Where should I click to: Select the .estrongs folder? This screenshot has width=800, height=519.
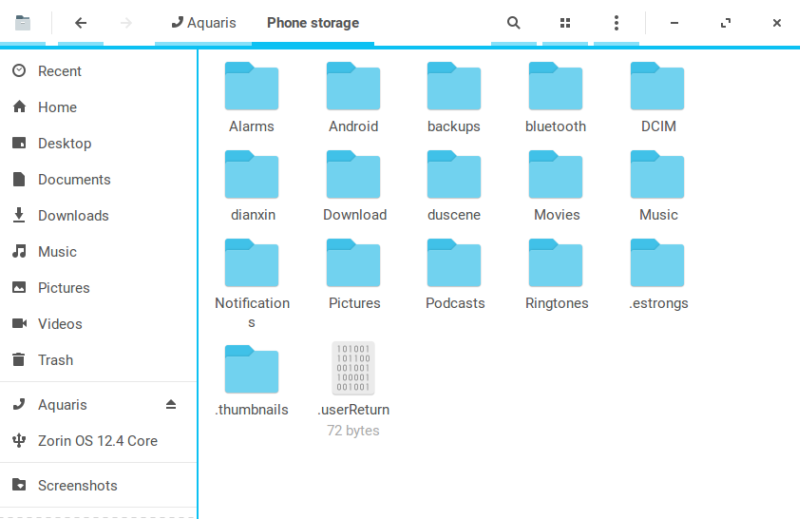pyautogui.click(x=658, y=274)
